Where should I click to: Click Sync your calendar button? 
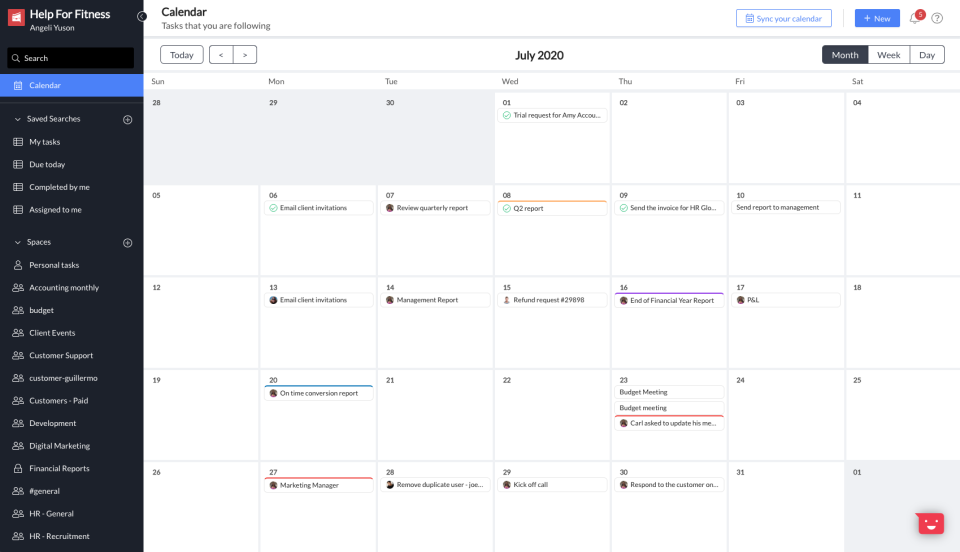pyautogui.click(x=784, y=18)
